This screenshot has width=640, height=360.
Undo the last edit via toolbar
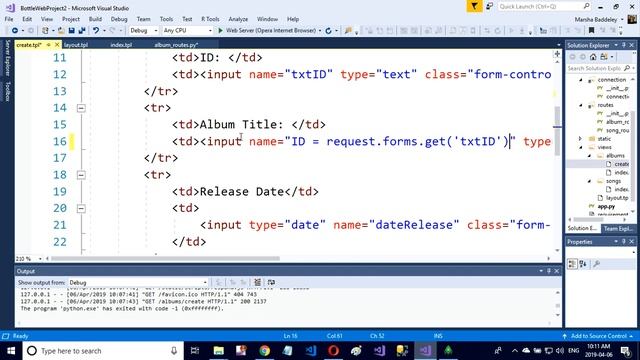tap(96, 31)
